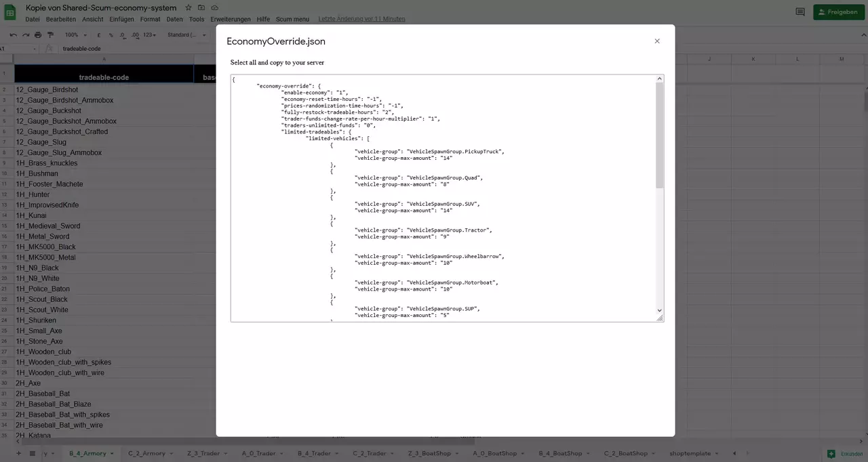Click the move to folder icon
This screenshot has width=868, height=462.
click(x=201, y=7)
